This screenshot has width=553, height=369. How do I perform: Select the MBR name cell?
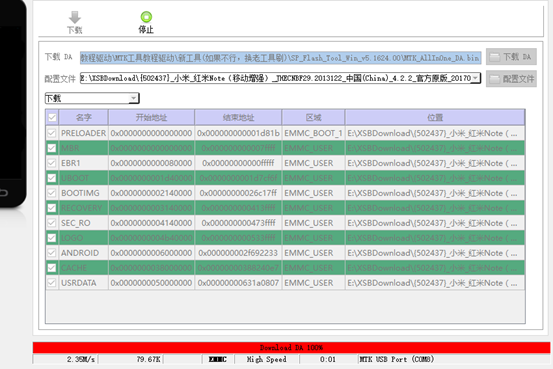point(84,148)
